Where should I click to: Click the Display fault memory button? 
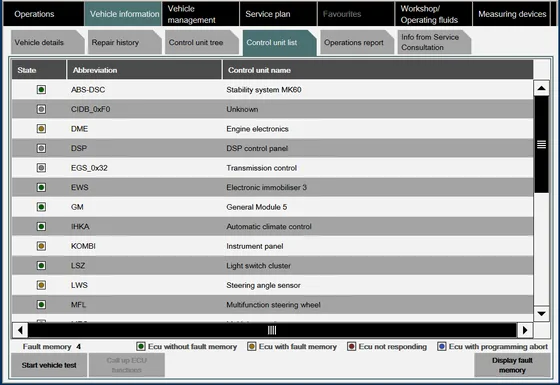(512, 365)
